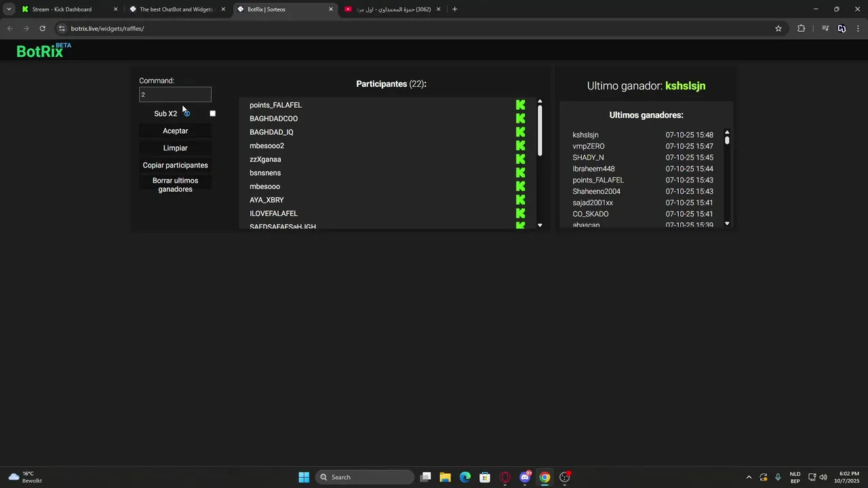Close the Stream - Kick Dashboard tab
Image resolution: width=868 pixels, height=488 pixels.
115,9
